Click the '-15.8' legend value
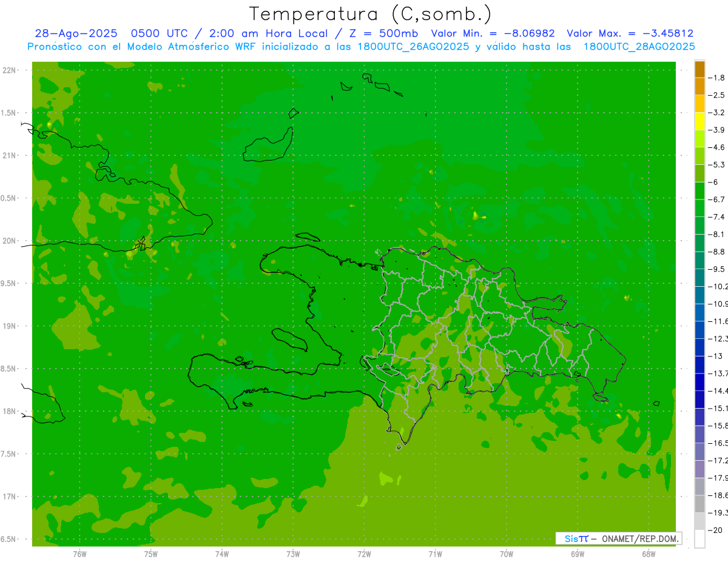728x562 pixels. 718,426
